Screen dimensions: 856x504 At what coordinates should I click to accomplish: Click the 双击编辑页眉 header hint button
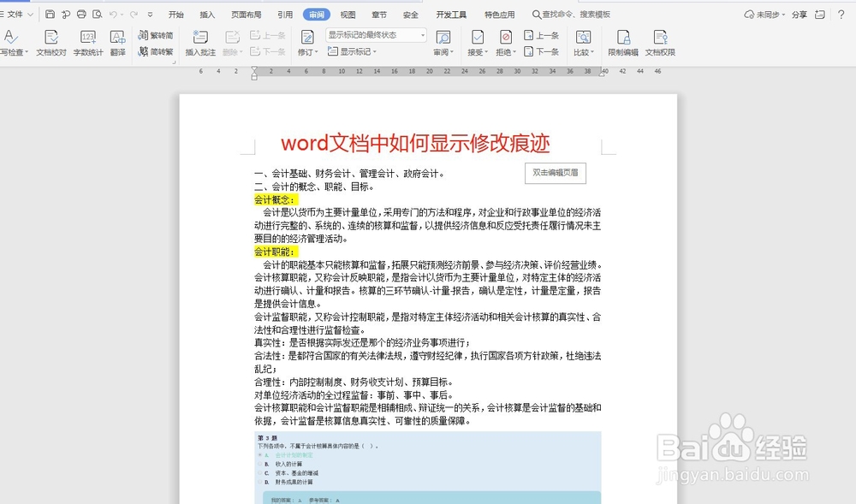(556, 173)
